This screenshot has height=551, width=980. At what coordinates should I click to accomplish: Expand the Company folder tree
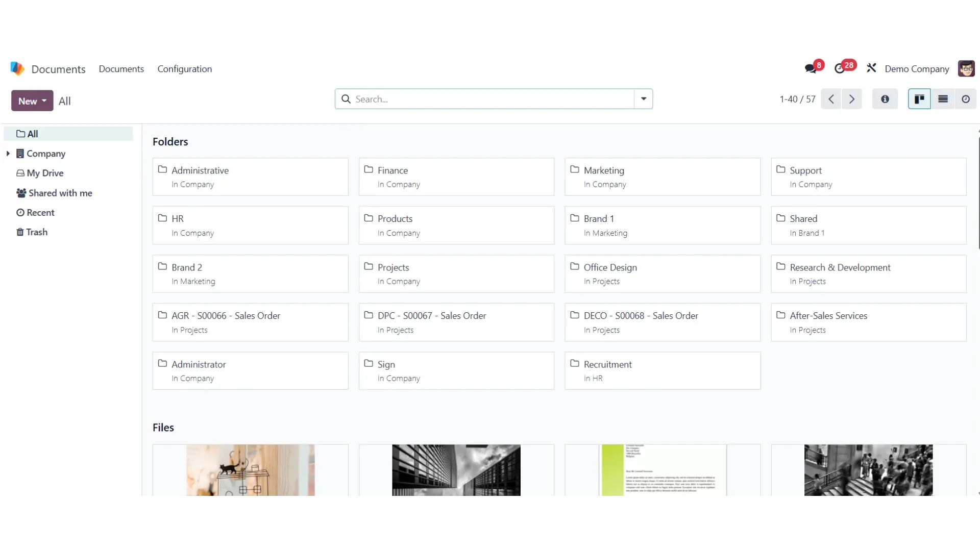[x=8, y=154]
